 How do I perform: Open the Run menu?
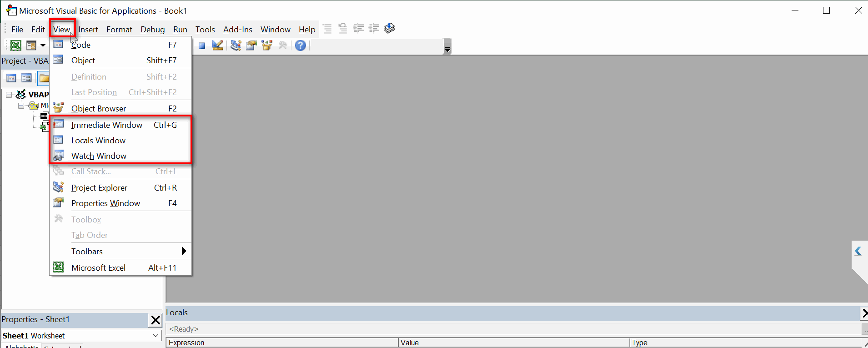(x=180, y=30)
